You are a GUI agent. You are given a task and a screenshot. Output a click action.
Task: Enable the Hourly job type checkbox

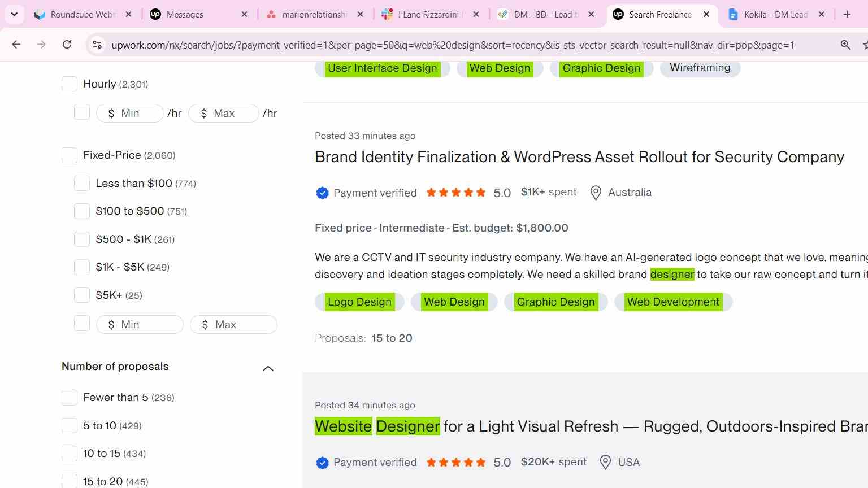pos(70,84)
